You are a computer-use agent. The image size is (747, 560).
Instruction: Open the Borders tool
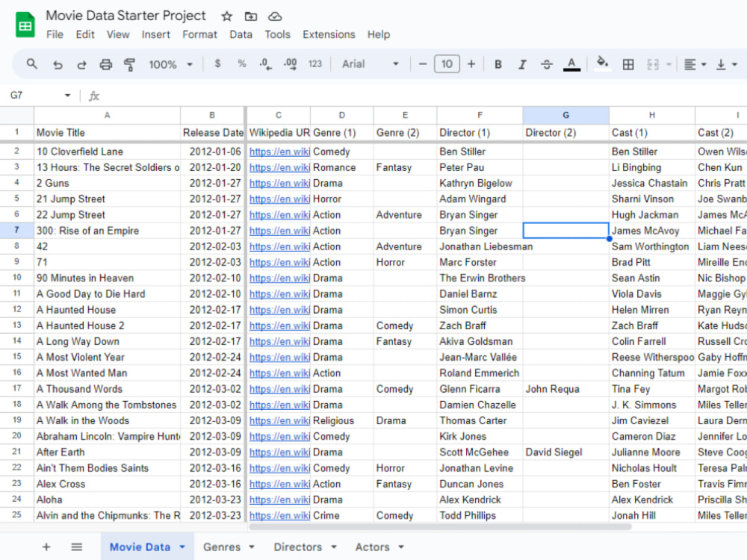coord(628,64)
